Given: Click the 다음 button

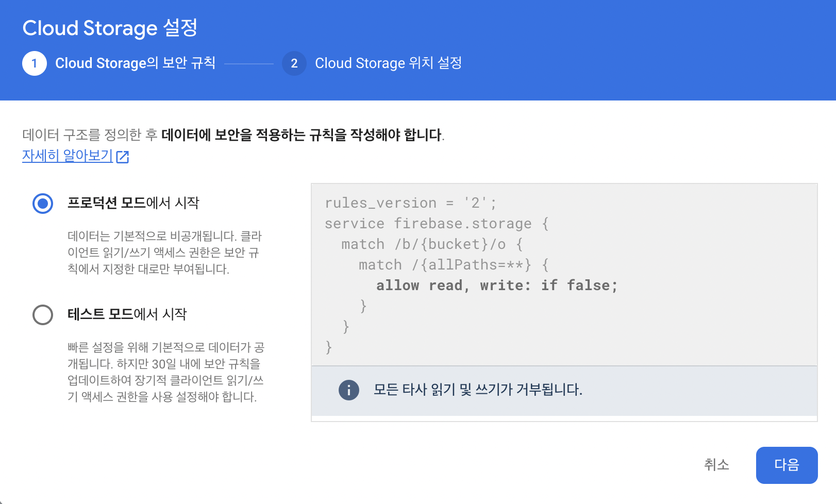Looking at the screenshot, I should pos(787,465).
